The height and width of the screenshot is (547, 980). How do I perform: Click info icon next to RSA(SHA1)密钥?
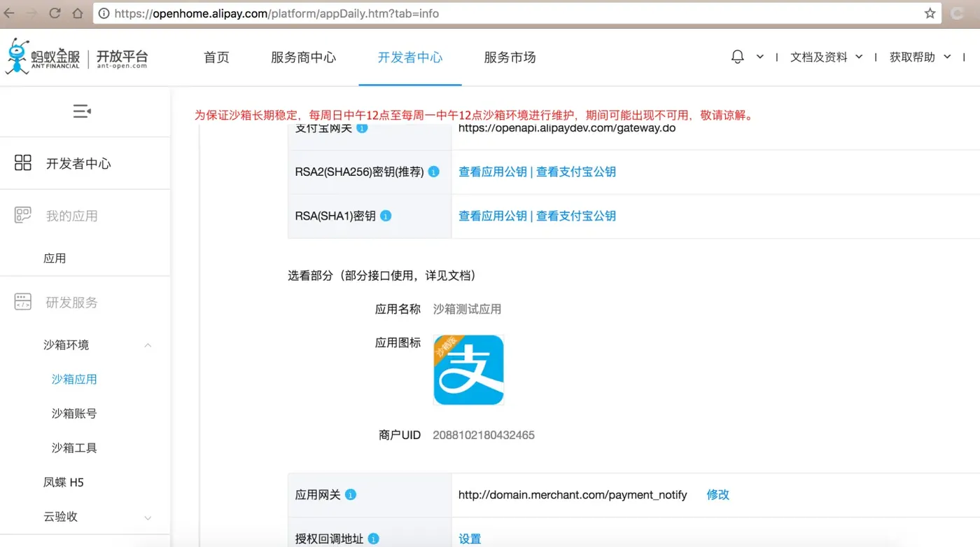[x=386, y=216]
